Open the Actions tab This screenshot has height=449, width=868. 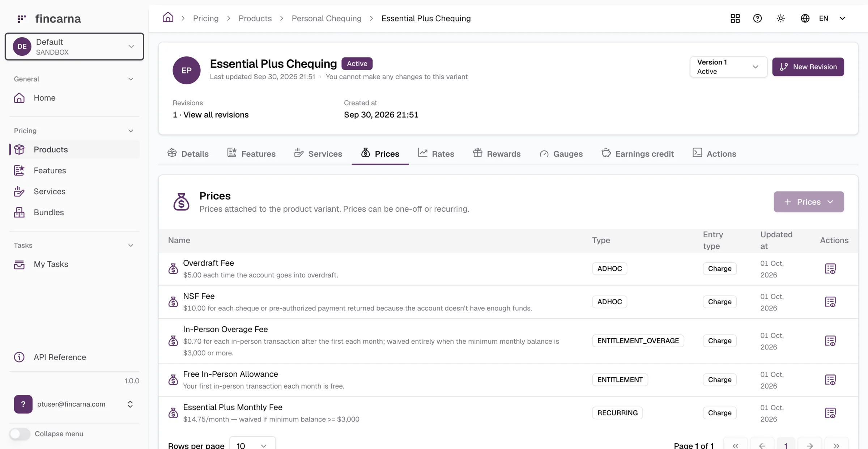(x=714, y=154)
